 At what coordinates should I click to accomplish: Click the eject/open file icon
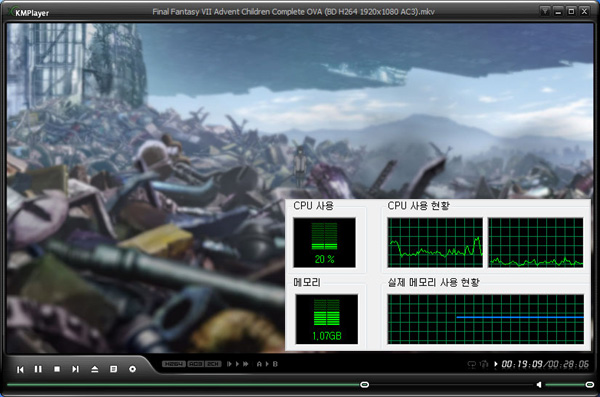tap(95, 369)
